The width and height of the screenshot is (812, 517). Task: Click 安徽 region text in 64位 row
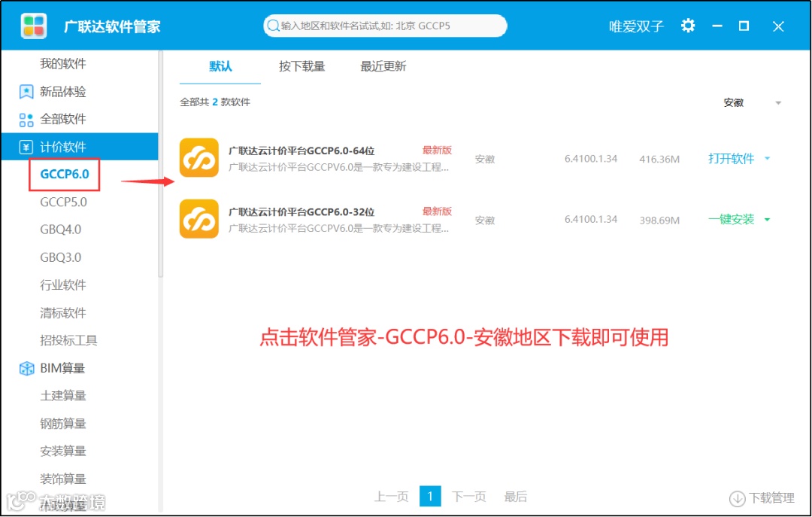485,160
